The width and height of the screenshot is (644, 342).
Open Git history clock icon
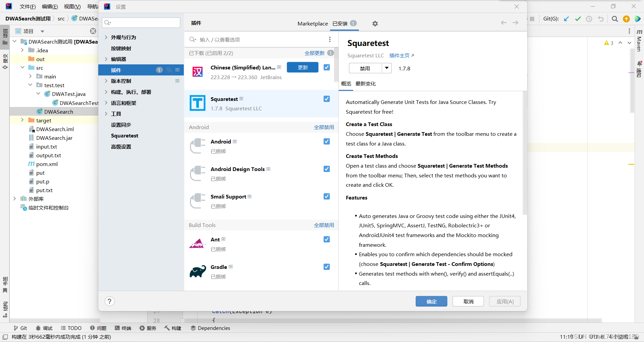(x=589, y=19)
